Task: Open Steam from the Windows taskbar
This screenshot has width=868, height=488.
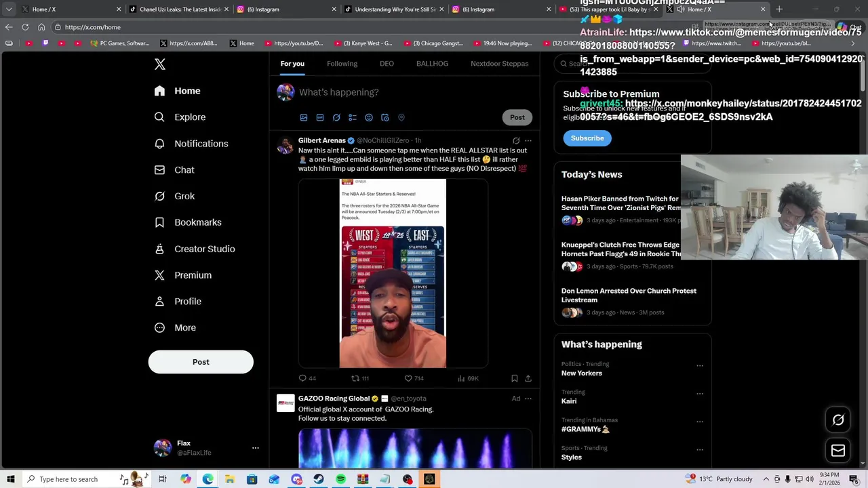Action: 319,479
